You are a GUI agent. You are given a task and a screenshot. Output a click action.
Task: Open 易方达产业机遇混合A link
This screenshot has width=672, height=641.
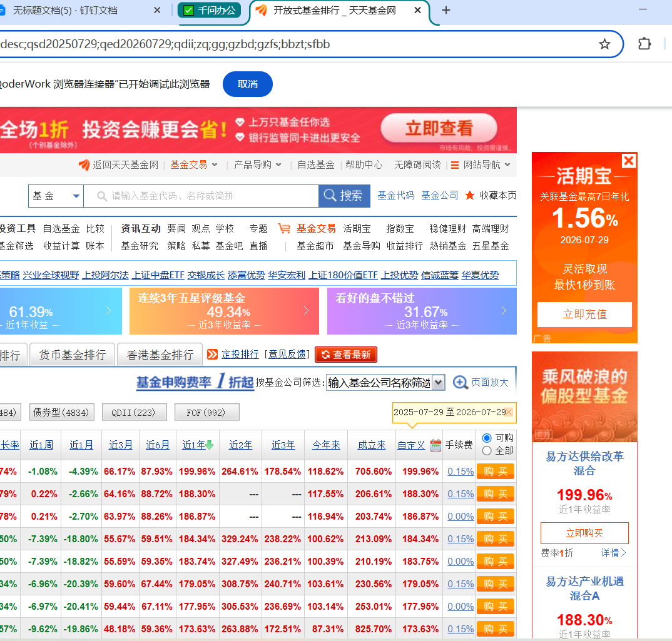(x=584, y=588)
